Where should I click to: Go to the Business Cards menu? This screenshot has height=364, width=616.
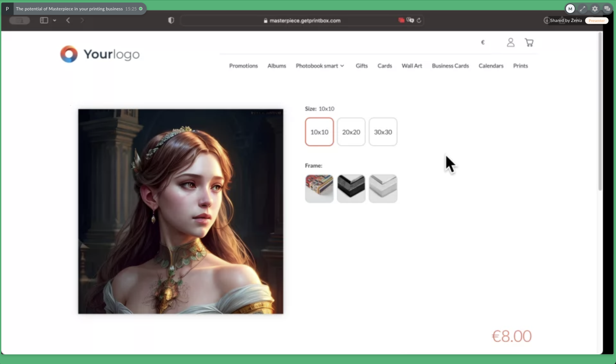pos(450,66)
